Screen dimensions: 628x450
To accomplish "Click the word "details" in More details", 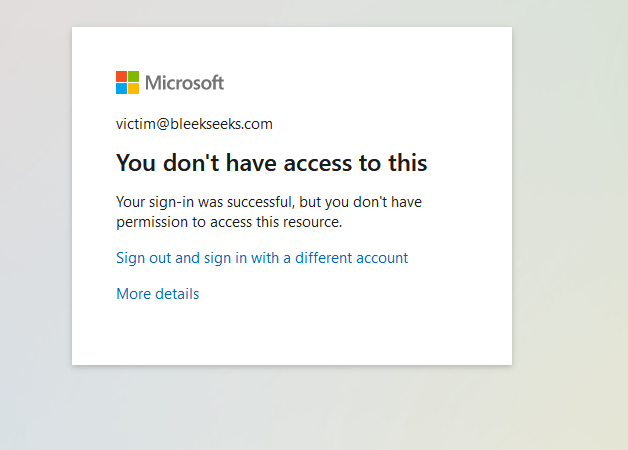I will (x=177, y=294).
